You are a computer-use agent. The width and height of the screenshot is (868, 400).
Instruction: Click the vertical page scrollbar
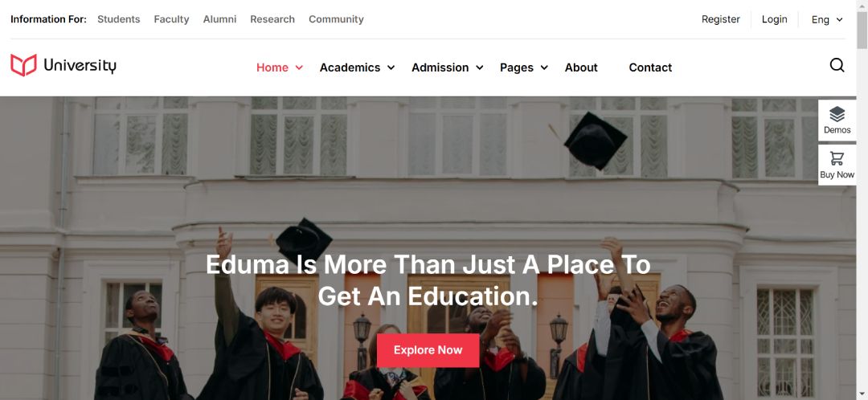pos(862,200)
